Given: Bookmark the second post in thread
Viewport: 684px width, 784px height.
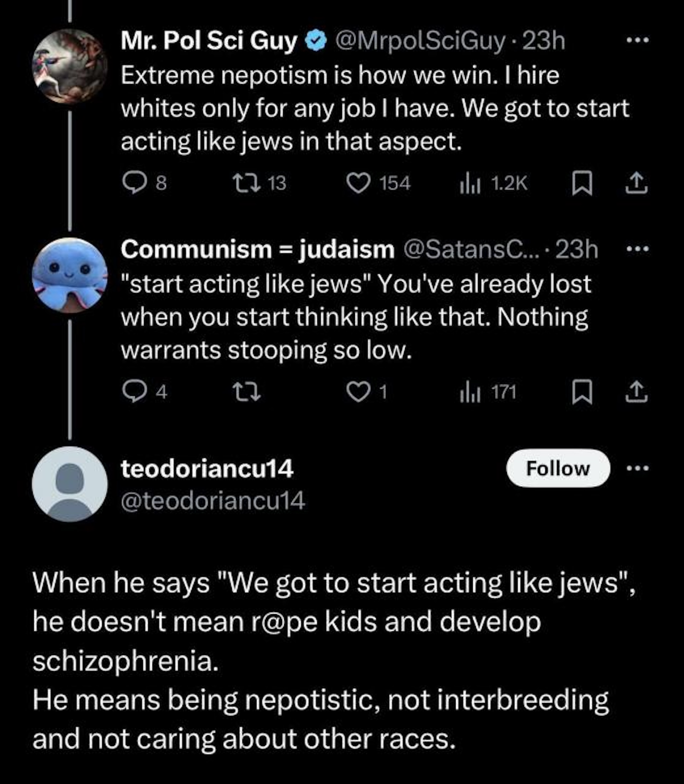Looking at the screenshot, I should (582, 392).
